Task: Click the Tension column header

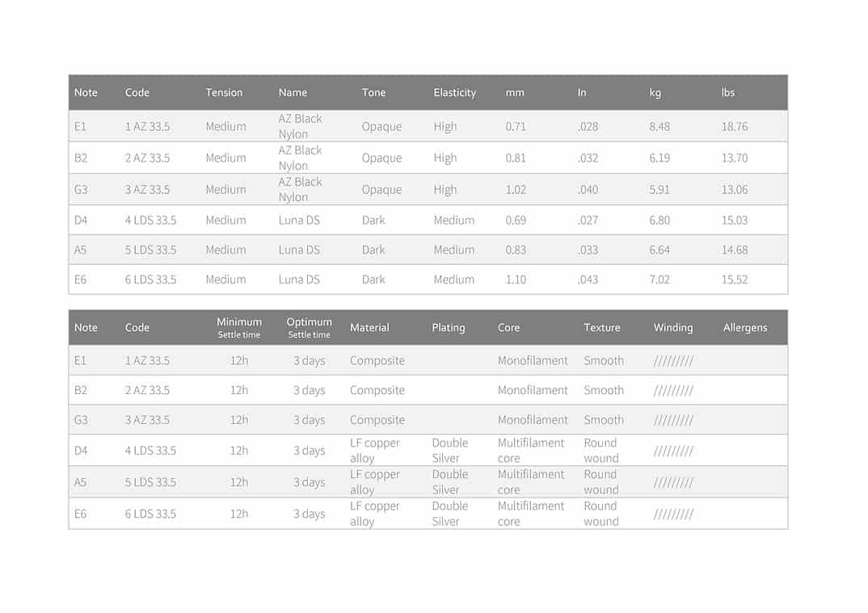Action: click(x=224, y=93)
